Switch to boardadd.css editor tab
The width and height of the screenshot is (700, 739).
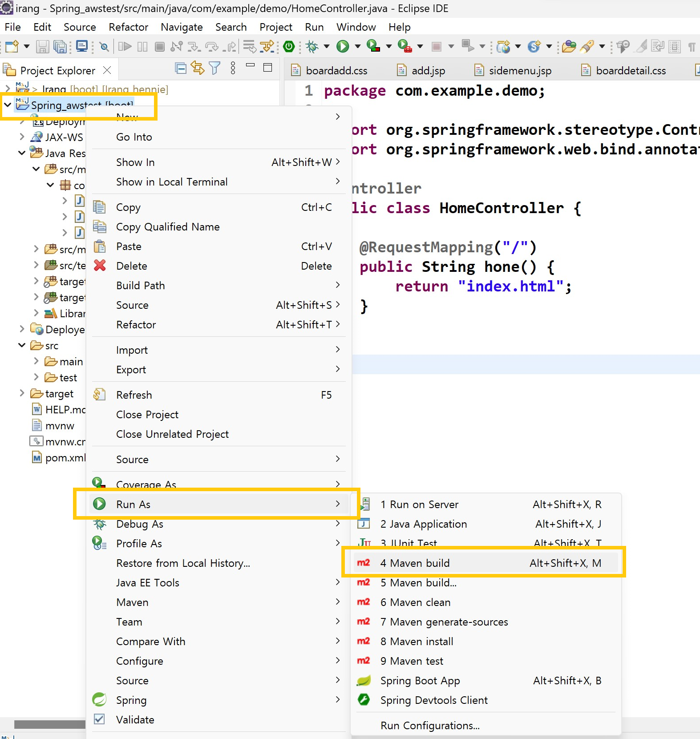pos(329,70)
